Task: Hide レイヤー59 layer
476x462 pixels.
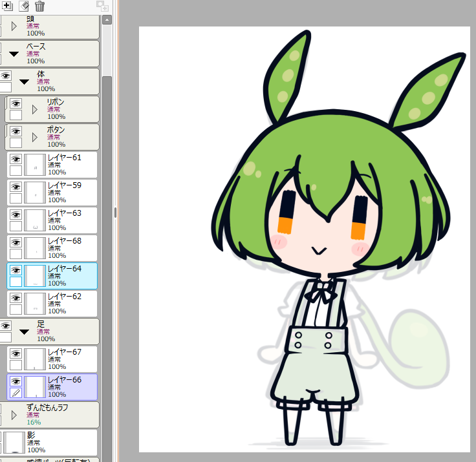Action: pyautogui.click(x=16, y=187)
